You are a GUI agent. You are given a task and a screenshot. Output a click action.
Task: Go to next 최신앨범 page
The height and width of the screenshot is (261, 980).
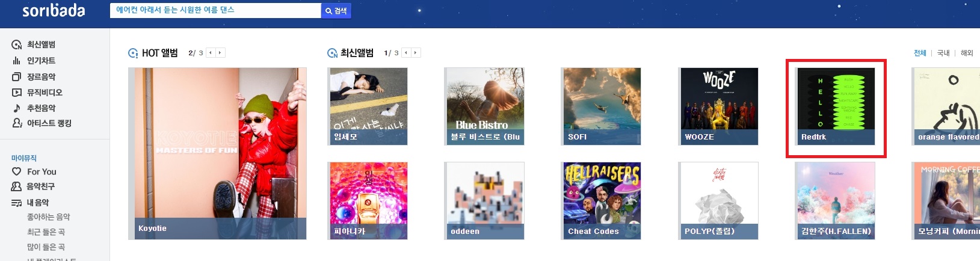416,53
